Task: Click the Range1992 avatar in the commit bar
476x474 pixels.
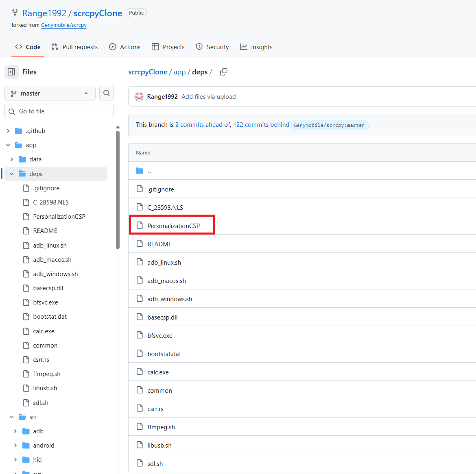Action: pyautogui.click(x=139, y=97)
